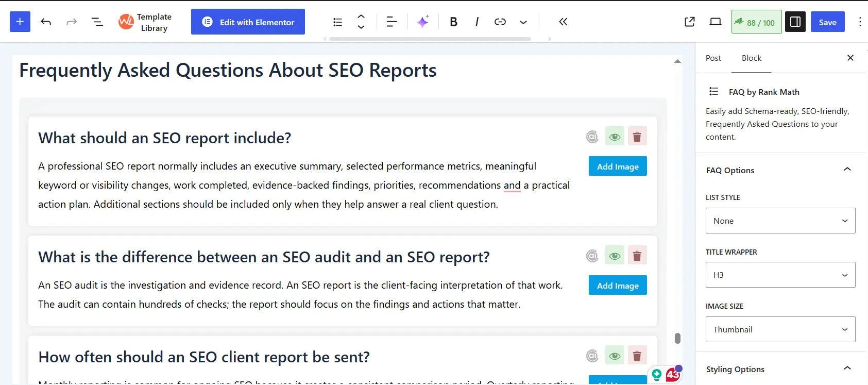Toggle italic formatting
Image resolution: width=868 pixels, height=385 pixels.
point(477,22)
